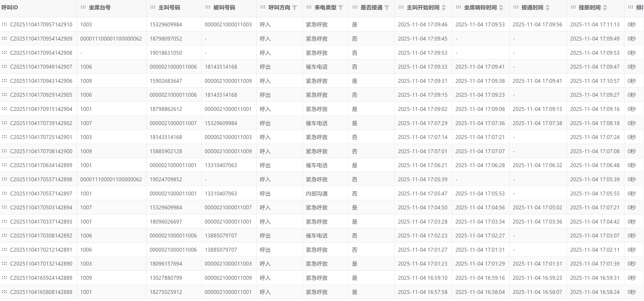Click the 被叫号码 header label

pos(224,8)
